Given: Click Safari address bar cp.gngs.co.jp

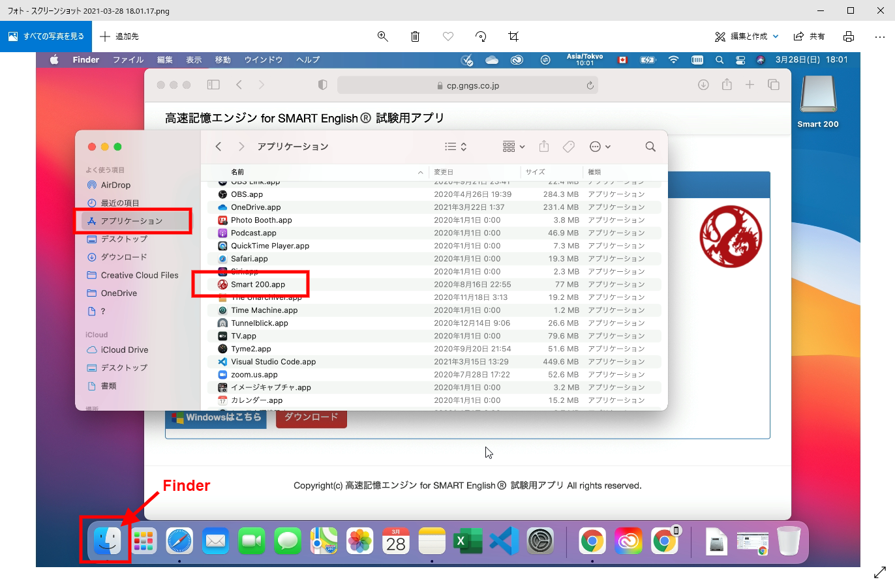Looking at the screenshot, I should pos(468,85).
